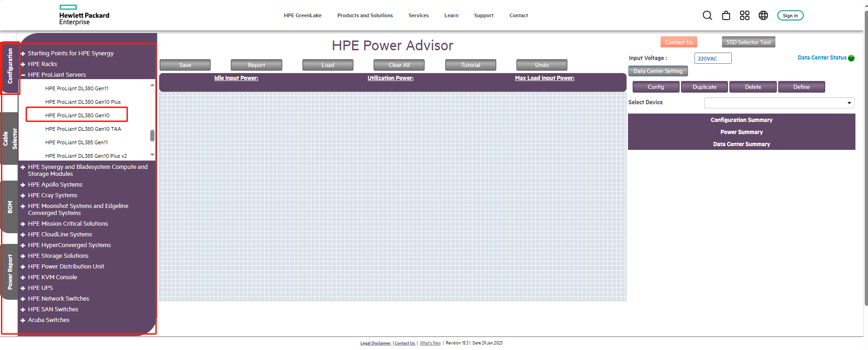The width and height of the screenshot is (868, 350).
Task: Expand the Aruba Switches category
Action: [x=23, y=320]
